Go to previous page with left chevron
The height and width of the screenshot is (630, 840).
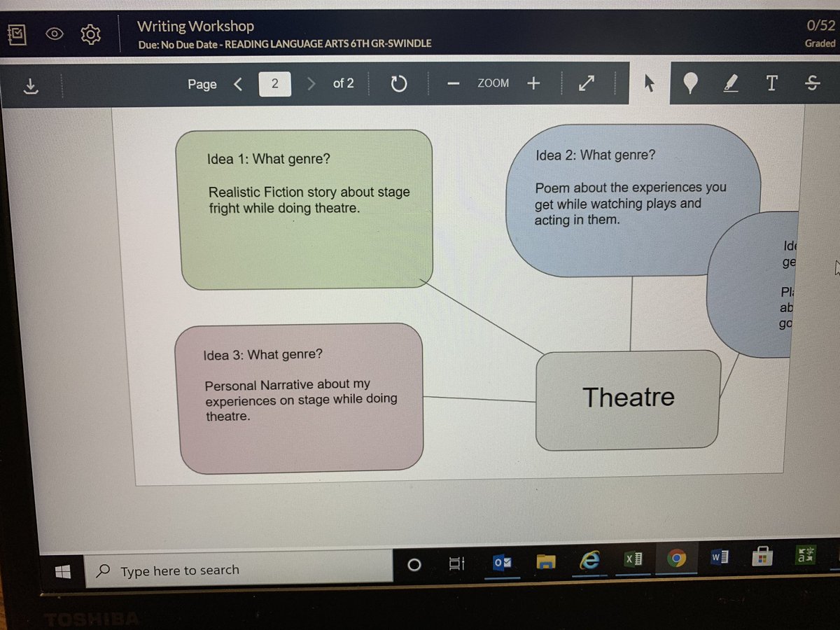238,83
